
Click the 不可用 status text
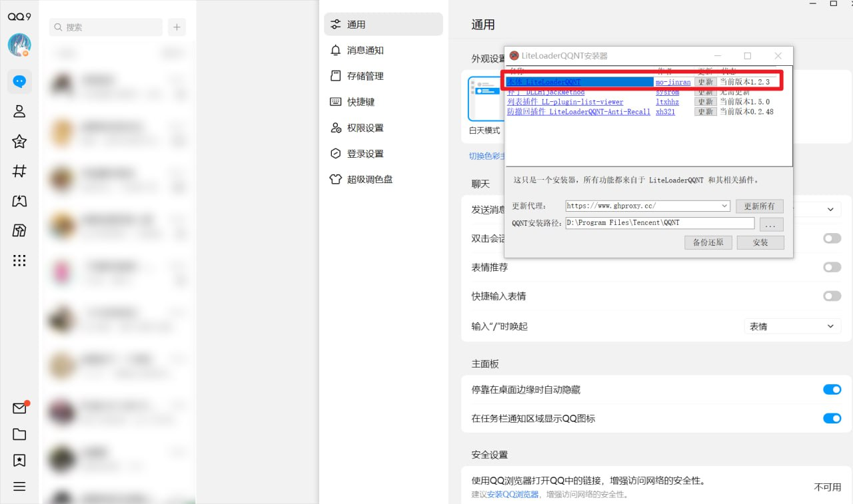click(x=828, y=487)
